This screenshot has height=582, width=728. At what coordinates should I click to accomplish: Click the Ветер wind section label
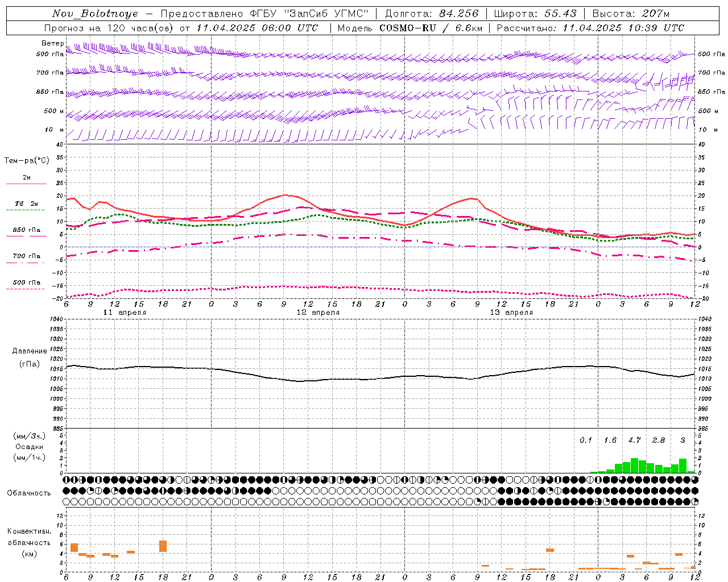[x=53, y=43]
